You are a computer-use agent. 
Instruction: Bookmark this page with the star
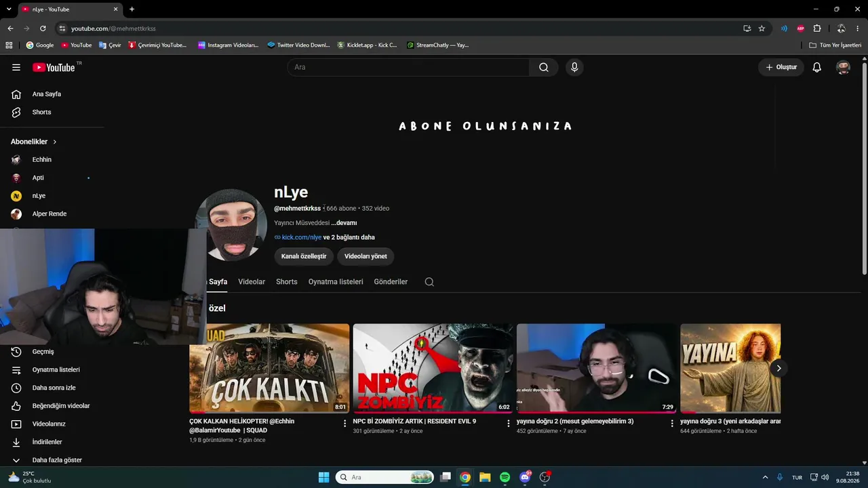click(762, 28)
